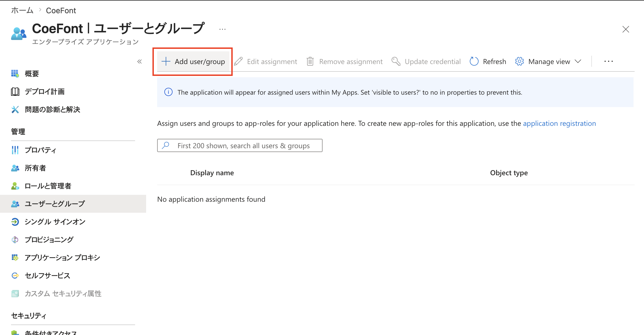Open the Manage view menu label
Viewport: 644px width, 335px height.
click(549, 62)
